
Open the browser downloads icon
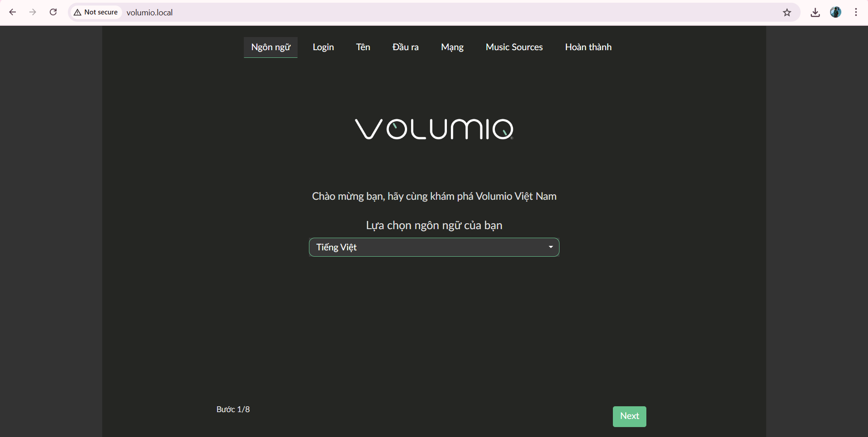point(815,12)
